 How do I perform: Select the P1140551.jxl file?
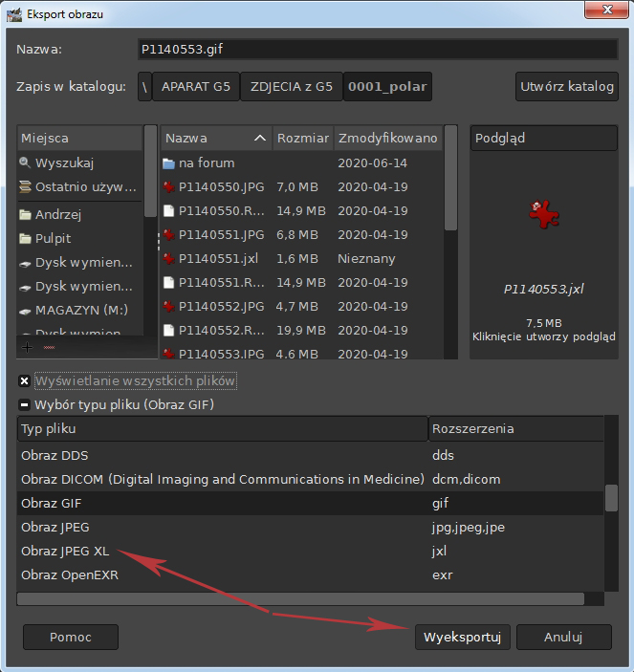pos(219,258)
